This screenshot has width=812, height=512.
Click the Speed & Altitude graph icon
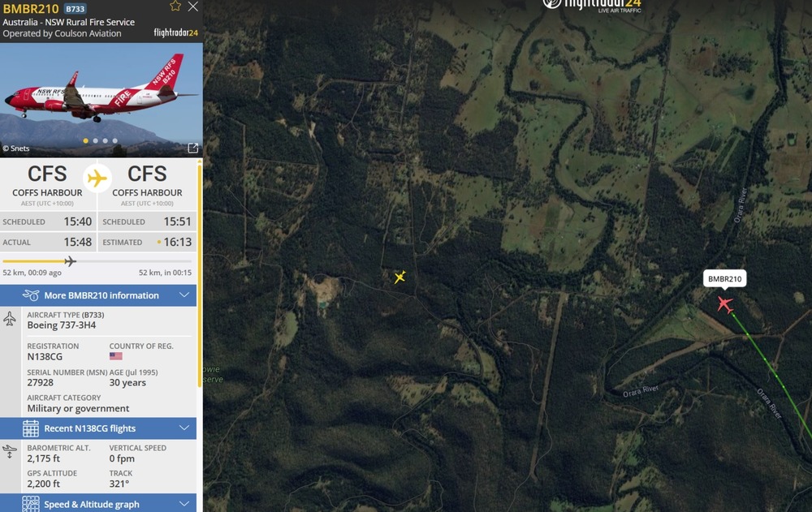point(31,504)
